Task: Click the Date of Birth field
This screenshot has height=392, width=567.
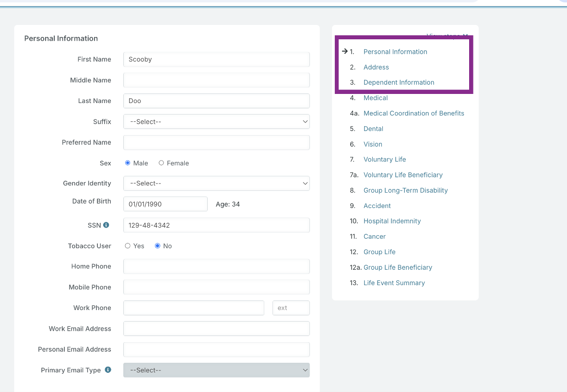Action: point(165,204)
